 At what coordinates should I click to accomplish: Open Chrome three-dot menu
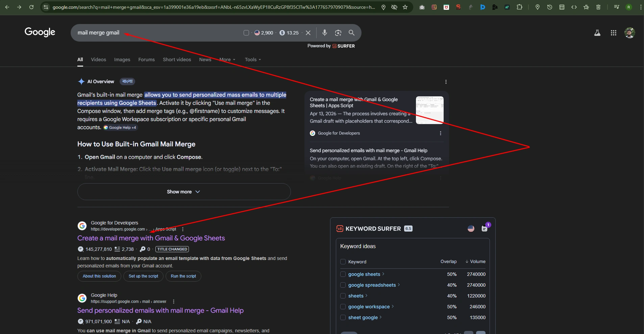tap(641, 7)
